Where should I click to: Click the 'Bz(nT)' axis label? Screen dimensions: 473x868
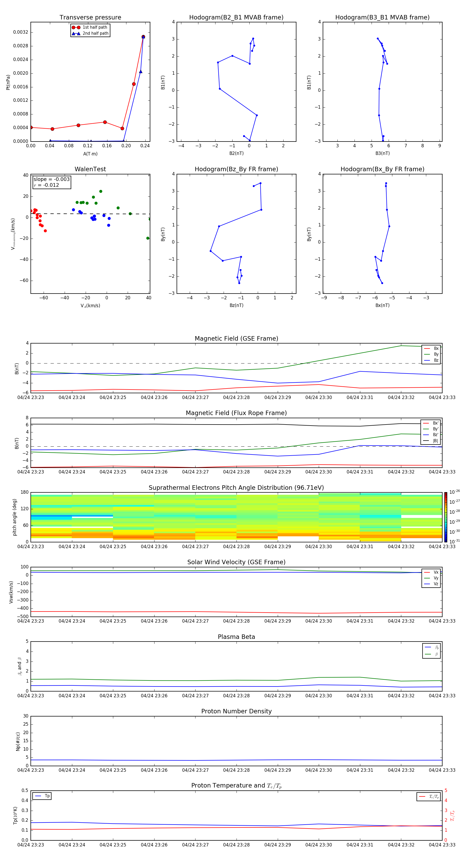point(236,305)
